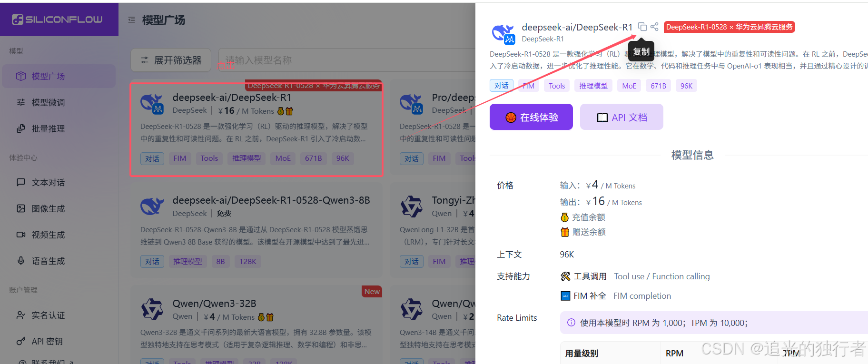Click 96K tag in detail panel
Viewport: 868px width, 364px height.
point(686,86)
